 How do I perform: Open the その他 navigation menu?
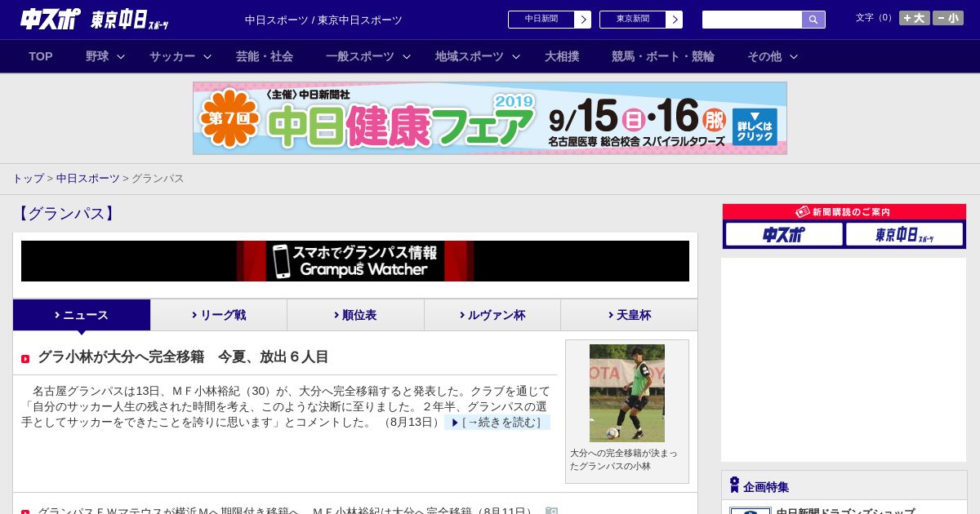pyautogui.click(x=764, y=56)
